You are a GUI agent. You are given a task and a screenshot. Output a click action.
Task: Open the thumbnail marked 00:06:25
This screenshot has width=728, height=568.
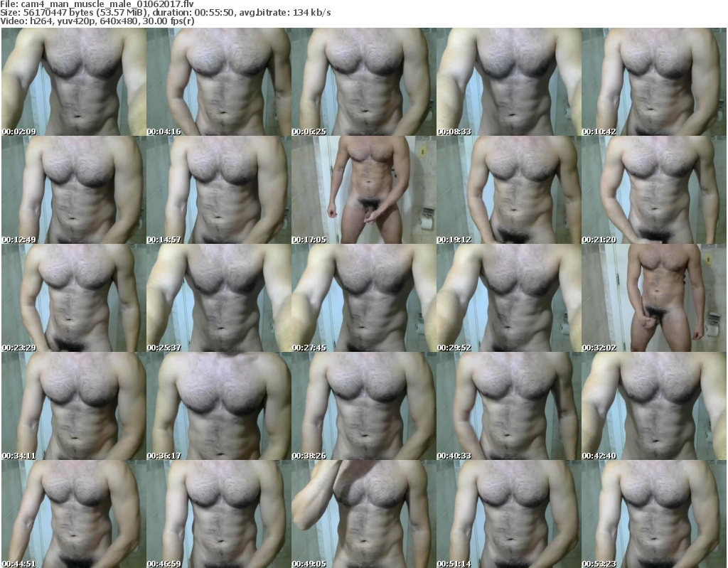tap(363, 82)
